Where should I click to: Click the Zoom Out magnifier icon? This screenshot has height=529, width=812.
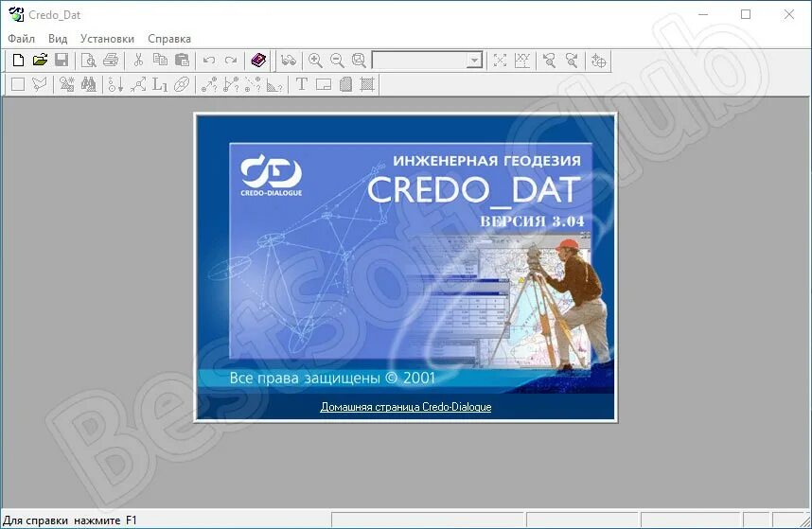337,61
